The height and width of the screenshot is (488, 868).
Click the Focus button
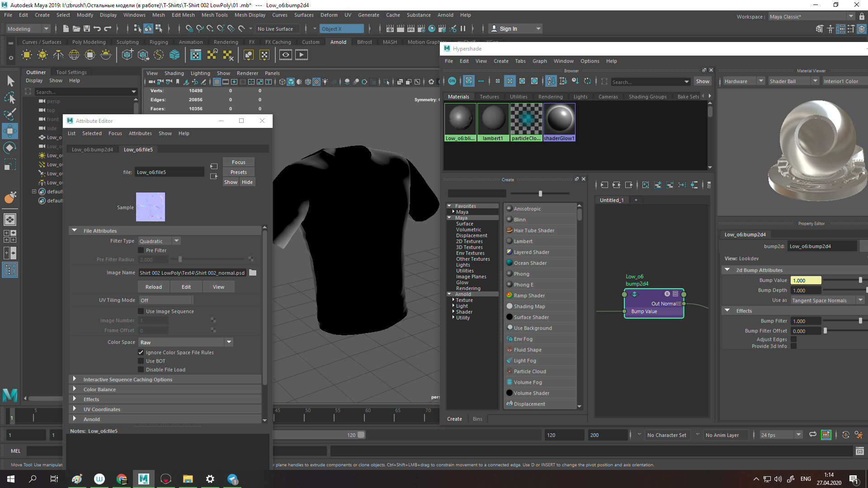[239, 162]
